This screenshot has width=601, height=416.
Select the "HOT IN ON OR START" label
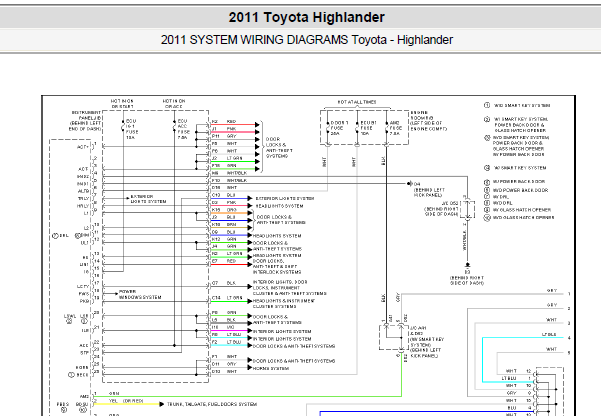[x=122, y=104]
